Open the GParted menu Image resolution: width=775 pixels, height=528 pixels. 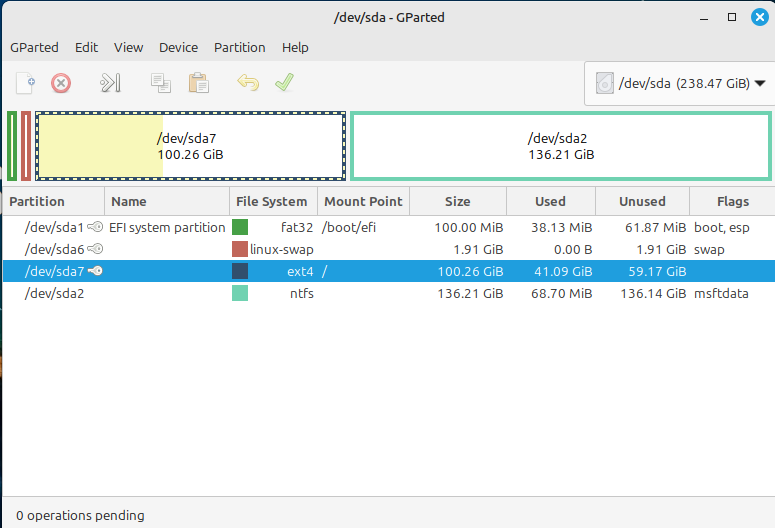point(34,47)
